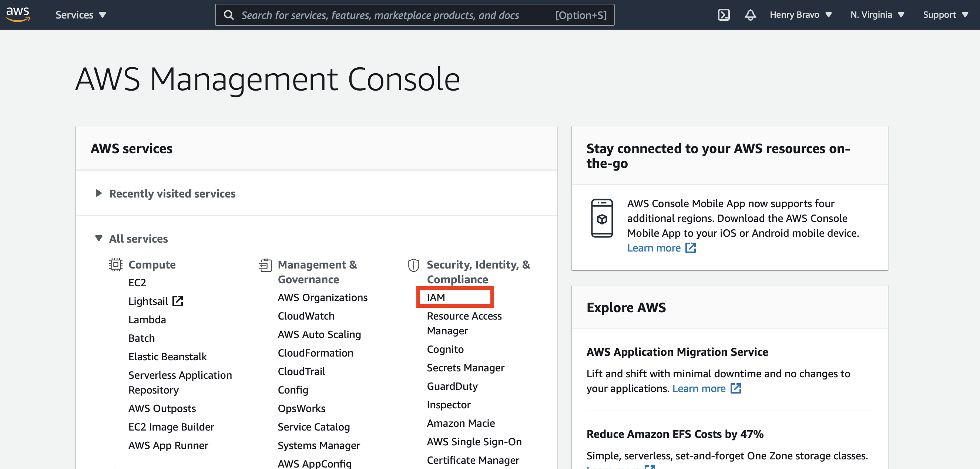
Task: Click the AWS logo home icon
Action: pyautogui.click(x=17, y=14)
